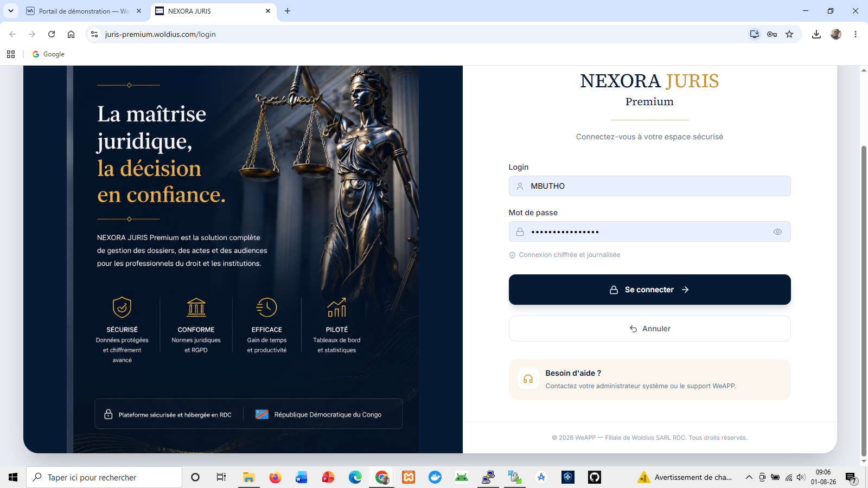Expand hidden system tray icons
868x488 pixels.
tap(749, 477)
